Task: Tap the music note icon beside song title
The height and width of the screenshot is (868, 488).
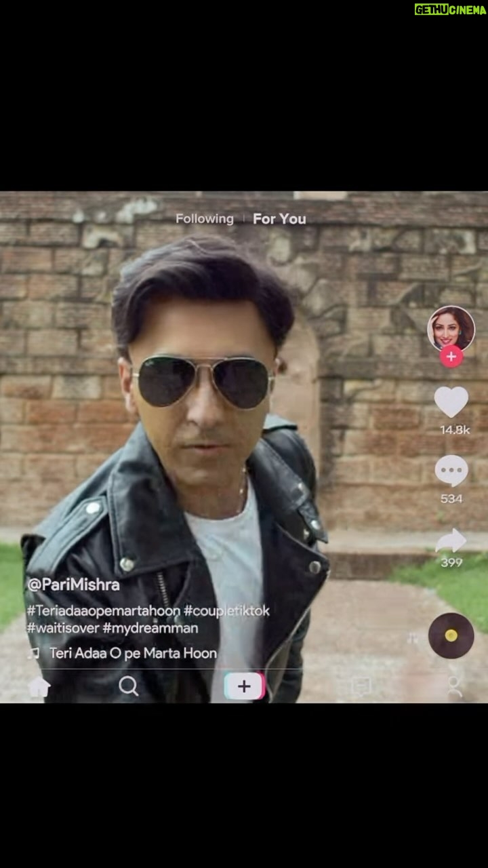Action: pyautogui.click(x=34, y=654)
